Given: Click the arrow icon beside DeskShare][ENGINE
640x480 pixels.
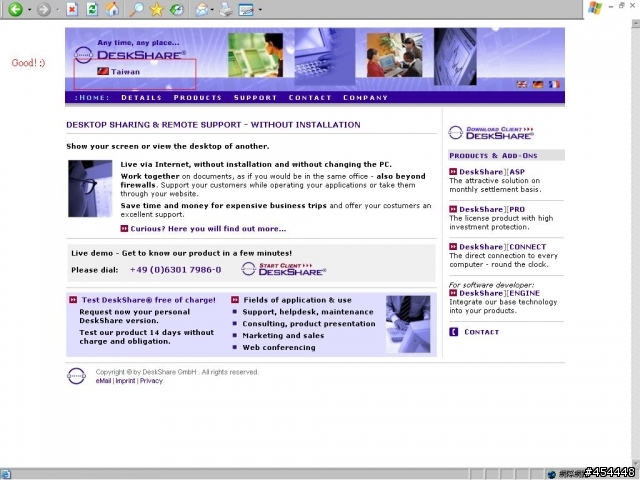Looking at the screenshot, I should (x=453, y=293).
